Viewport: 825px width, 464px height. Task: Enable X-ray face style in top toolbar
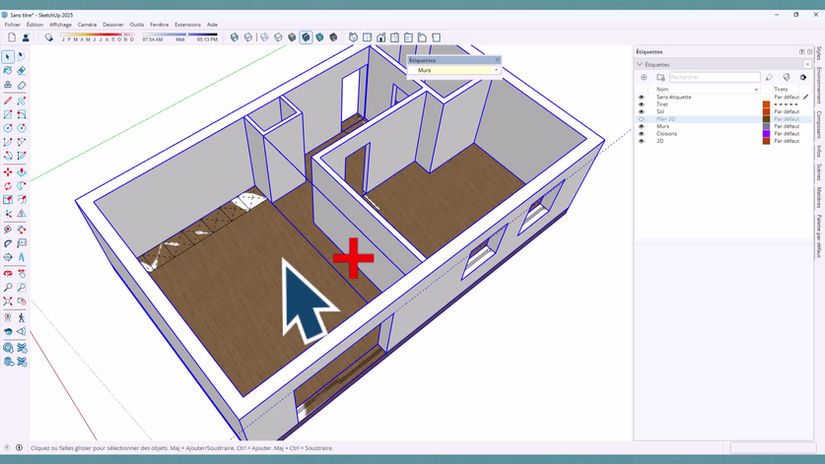pyautogui.click(x=235, y=37)
